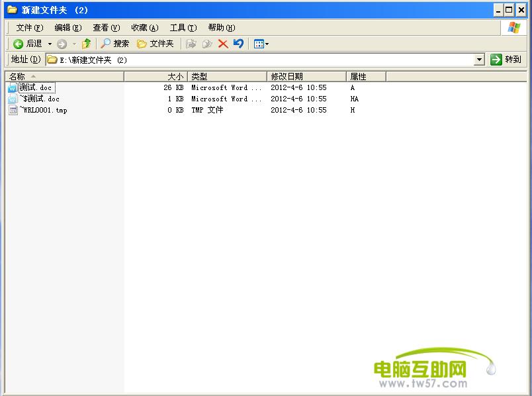This screenshot has height=396, width=532.
Task: Open the Search (搜索) pane
Action: (x=114, y=44)
